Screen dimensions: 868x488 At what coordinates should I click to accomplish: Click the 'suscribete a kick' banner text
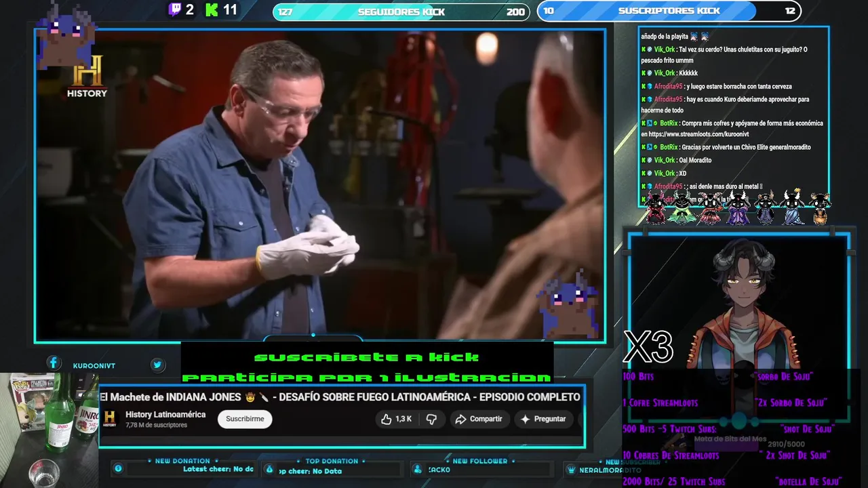coord(366,357)
